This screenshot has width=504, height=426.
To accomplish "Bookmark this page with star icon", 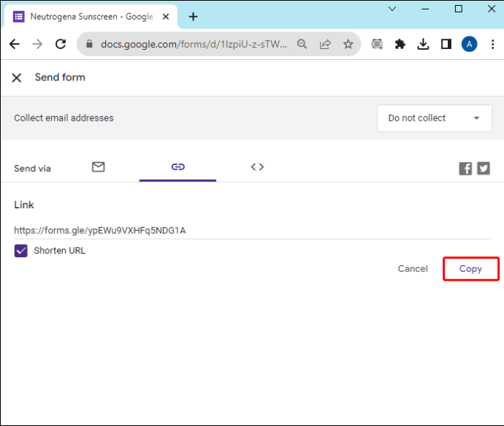I will coord(348,44).
